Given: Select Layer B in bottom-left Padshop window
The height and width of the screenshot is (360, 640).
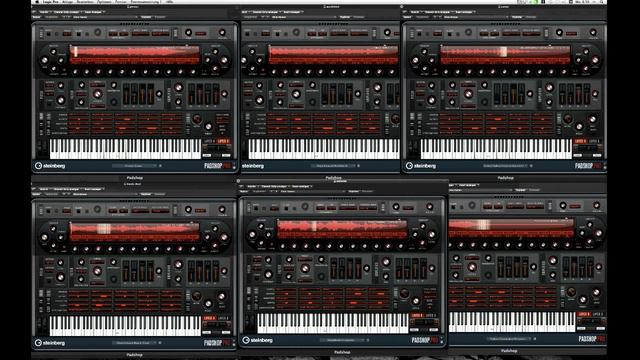Looking at the screenshot, I should tap(223, 318).
